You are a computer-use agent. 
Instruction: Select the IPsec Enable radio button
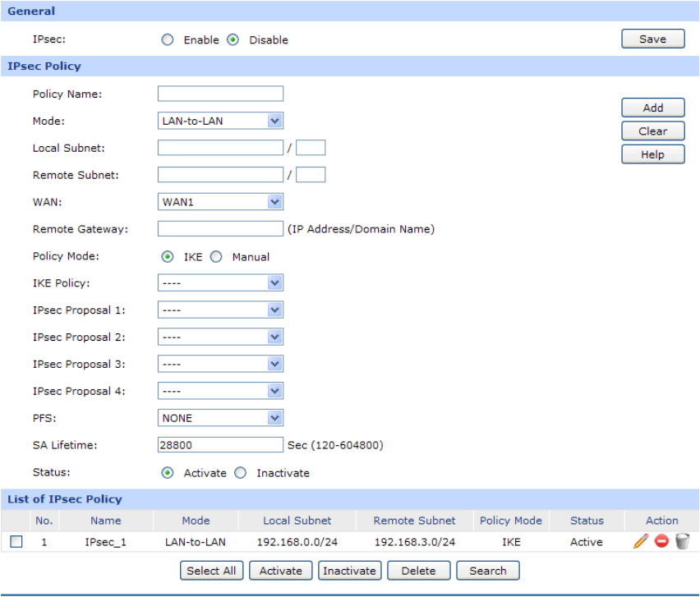[x=168, y=39]
